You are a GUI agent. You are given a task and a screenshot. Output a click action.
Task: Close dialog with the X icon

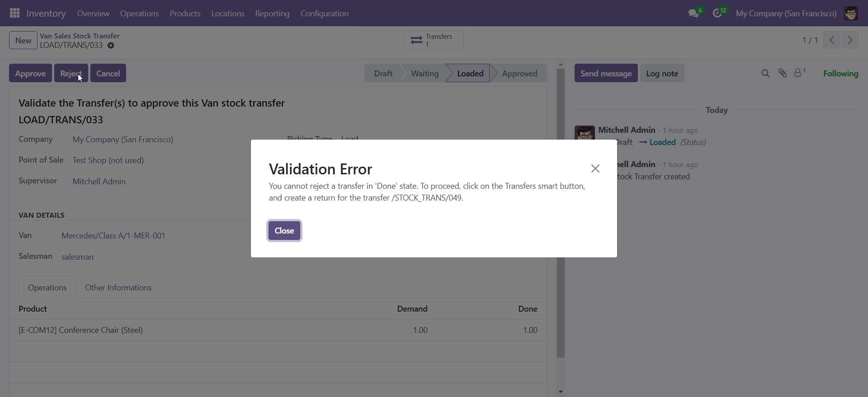(x=595, y=168)
